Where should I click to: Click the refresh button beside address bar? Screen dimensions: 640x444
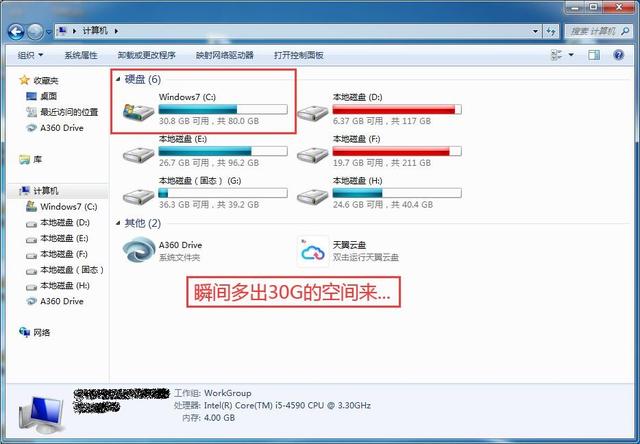coord(551,31)
